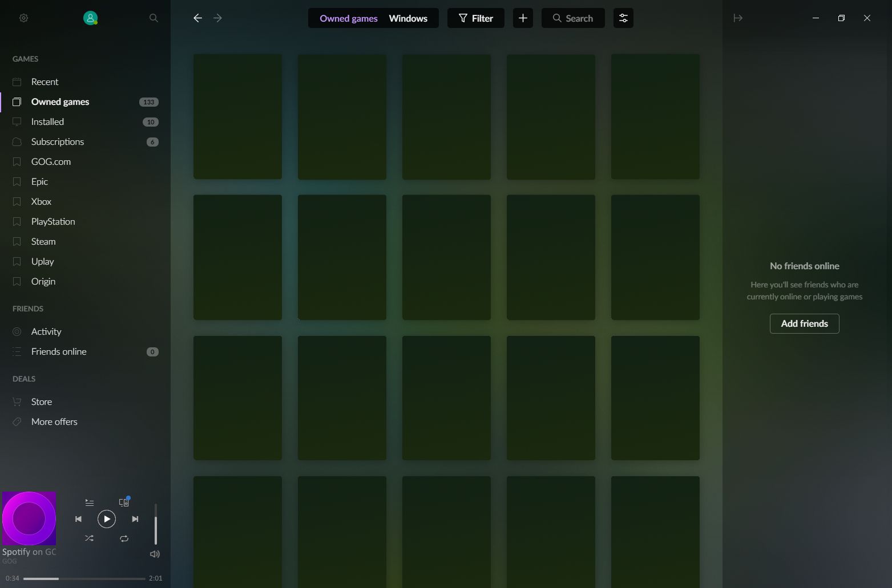Open grid display customization options
Image resolution: width=892 pixels, height=588 pixels.
623,18
